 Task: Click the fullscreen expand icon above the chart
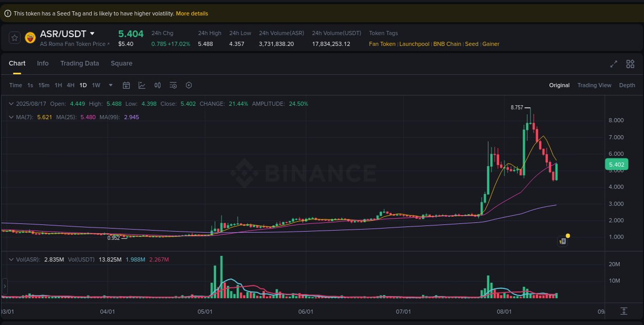pyautogui.click(x=614, y=64)
